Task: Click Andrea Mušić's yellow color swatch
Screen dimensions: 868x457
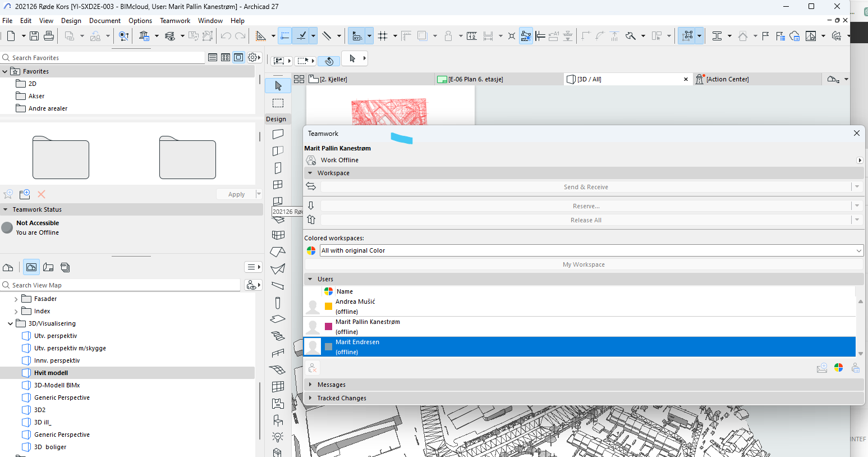Action: coord(328,307)
